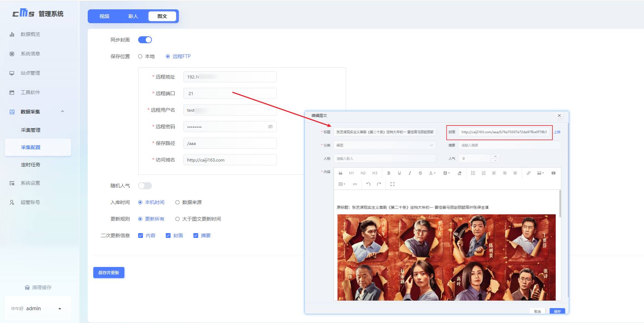
Task: Open the admin account menu
Action: [38, 308]
